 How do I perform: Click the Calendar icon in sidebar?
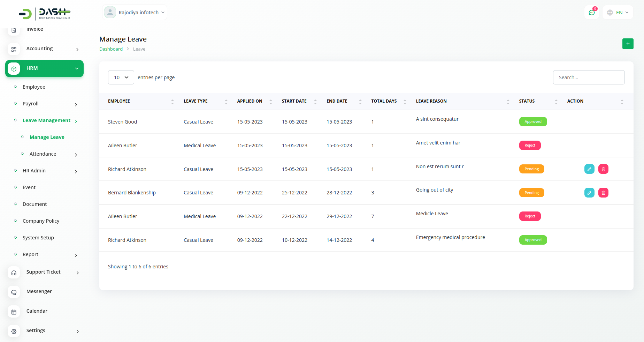click(14, 312)
